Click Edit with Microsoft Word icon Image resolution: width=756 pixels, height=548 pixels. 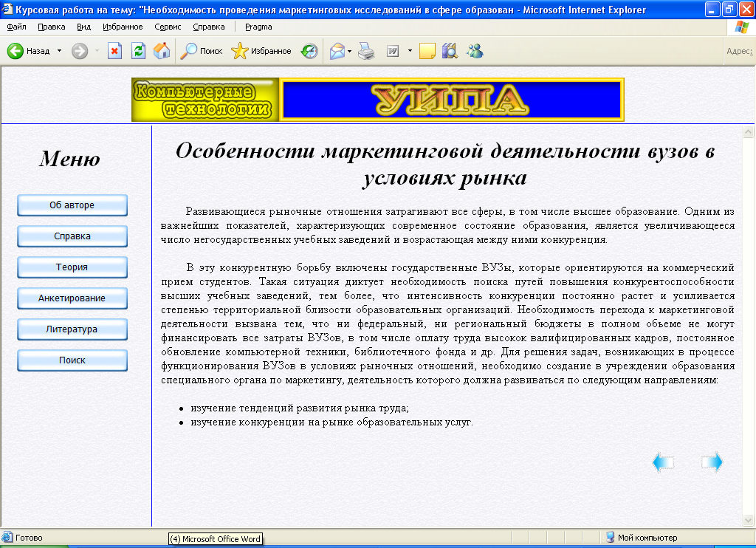[x=393, y=51]
